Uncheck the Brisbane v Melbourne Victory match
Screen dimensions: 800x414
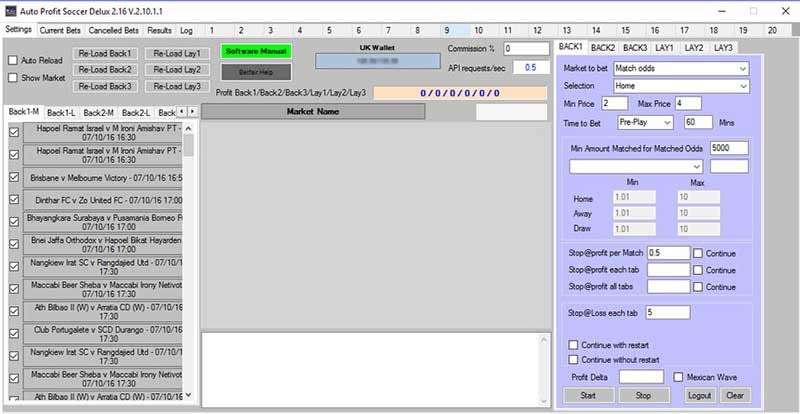coord(13,178)
